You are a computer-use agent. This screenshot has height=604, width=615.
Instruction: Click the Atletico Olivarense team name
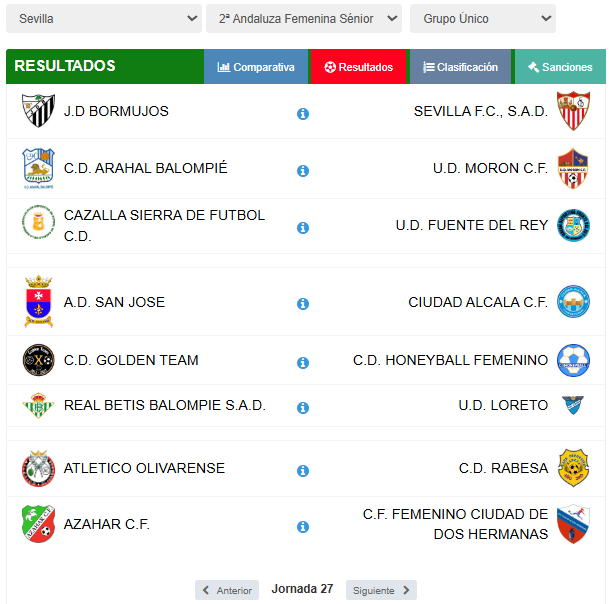(144, 468)
